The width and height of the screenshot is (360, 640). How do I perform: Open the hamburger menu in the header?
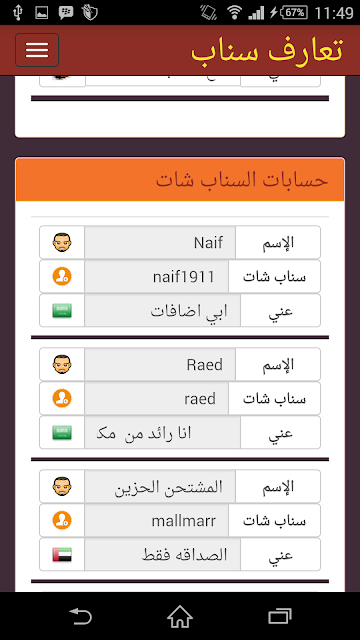point(37,50)
